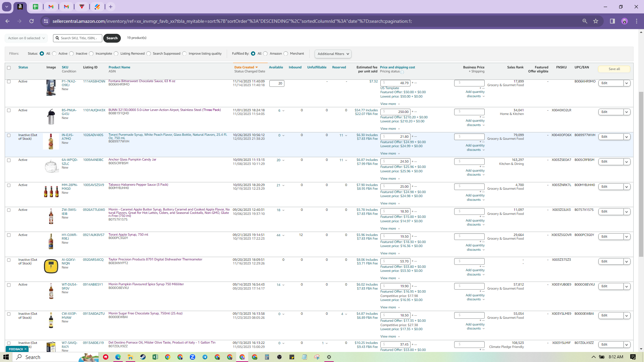Open File Explorer from the taskbar
Viewport: 644px width, 362px height.
[x=130, y=357]
